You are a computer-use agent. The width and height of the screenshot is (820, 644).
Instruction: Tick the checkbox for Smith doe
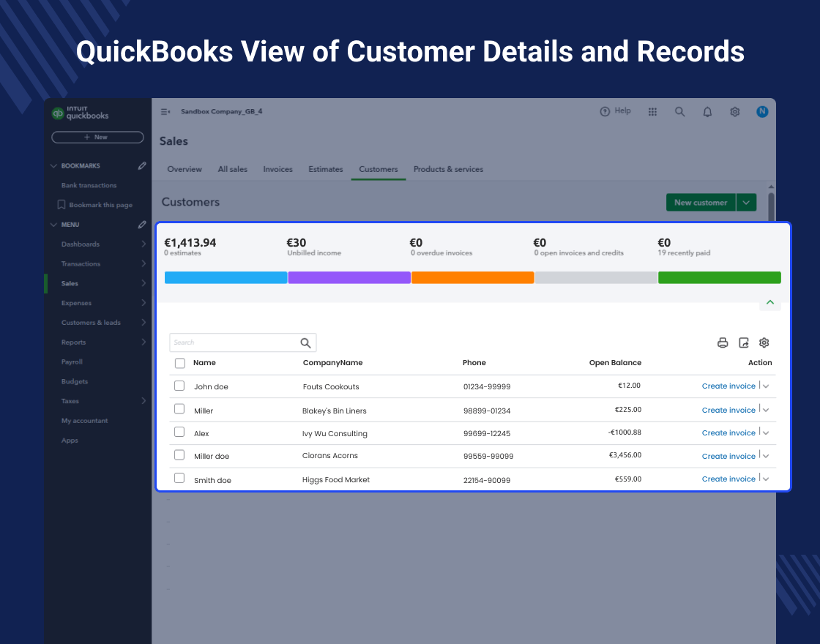[x=179, y=478]
